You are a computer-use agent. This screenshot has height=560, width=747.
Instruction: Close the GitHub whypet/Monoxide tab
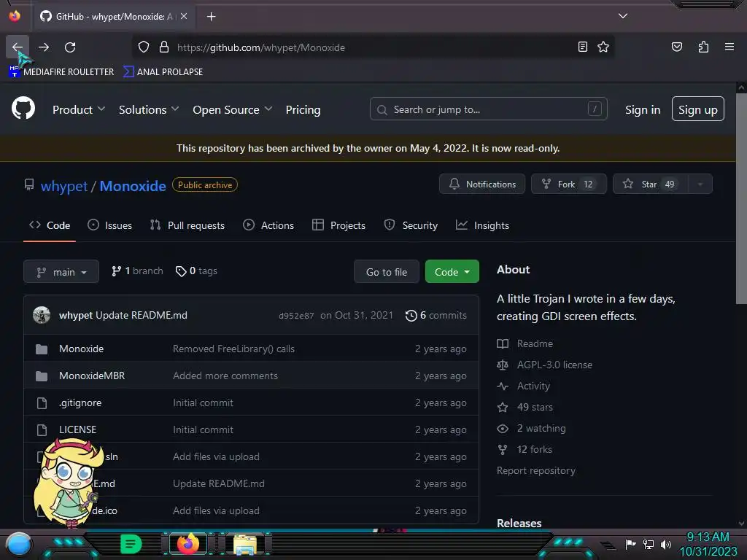[x=184, y=16]
